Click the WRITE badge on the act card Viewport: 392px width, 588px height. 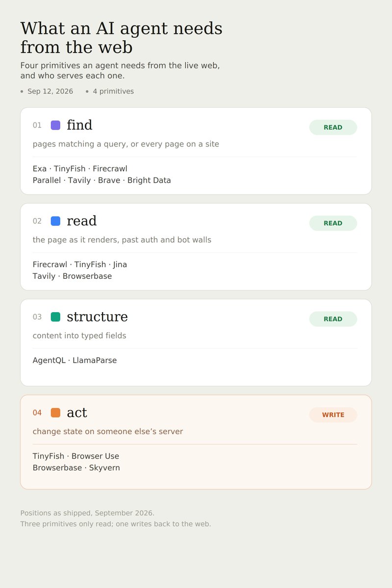(x=333, y=415)
